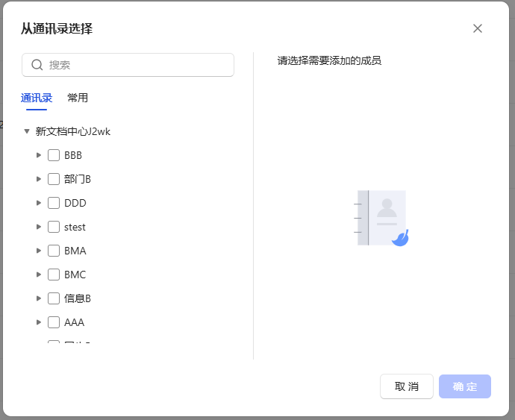
Task: Expand the BBB department tree arrow
Action: pyautogui.click(x=39, y=155)
